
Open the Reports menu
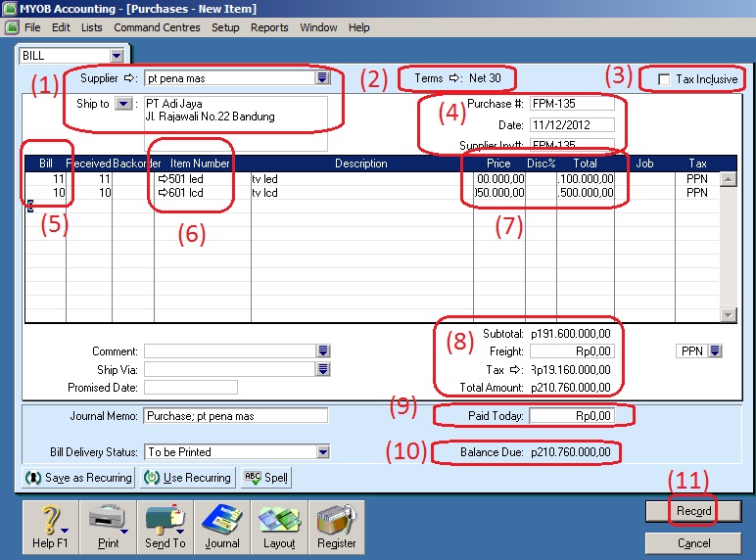point(269,27)
